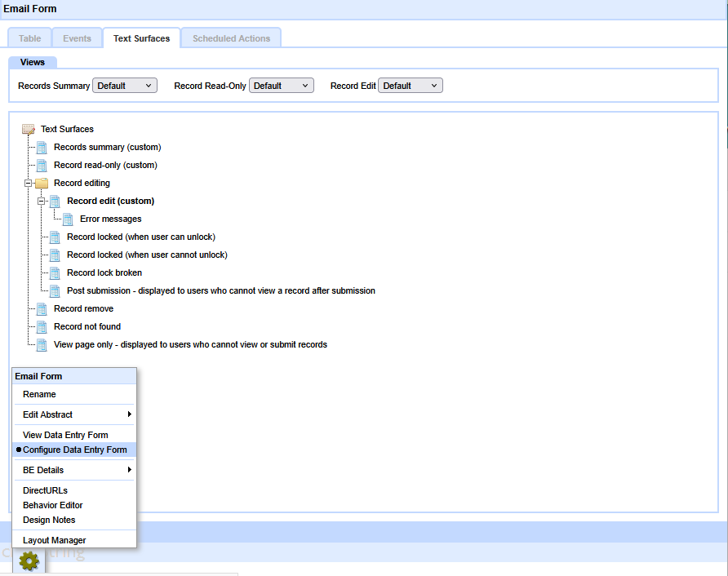728x576 pixels.
Task: Select Behavior Editor menu entry
Action: coord(52,505)
